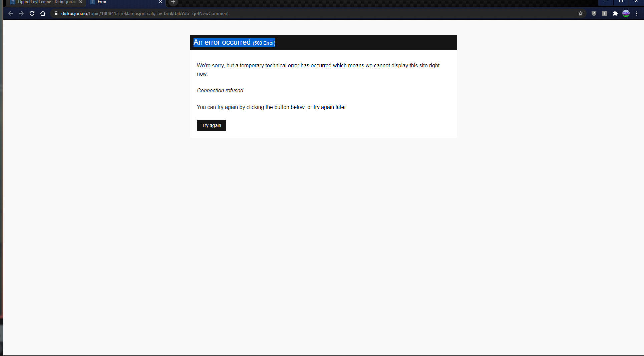This screenshot has height=356, width=644.
Task: Open the Chrome three-dot menu
Action: 637,13
